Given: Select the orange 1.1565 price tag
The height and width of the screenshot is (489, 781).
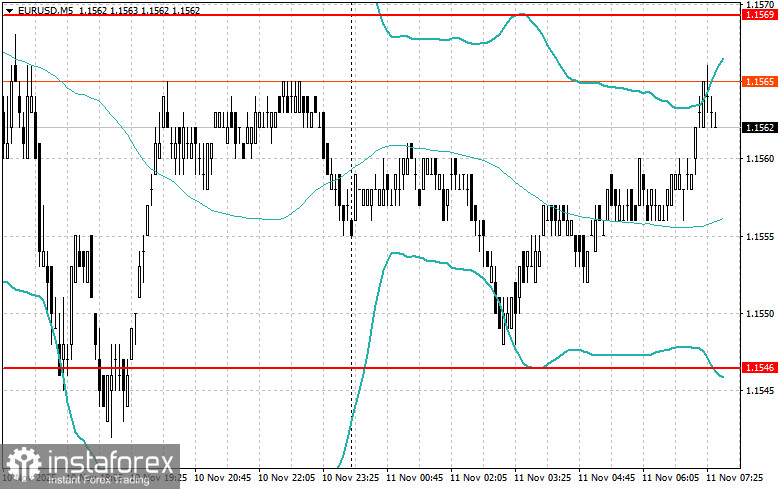Looking at the screenshot, I should (x=760, y=82).
